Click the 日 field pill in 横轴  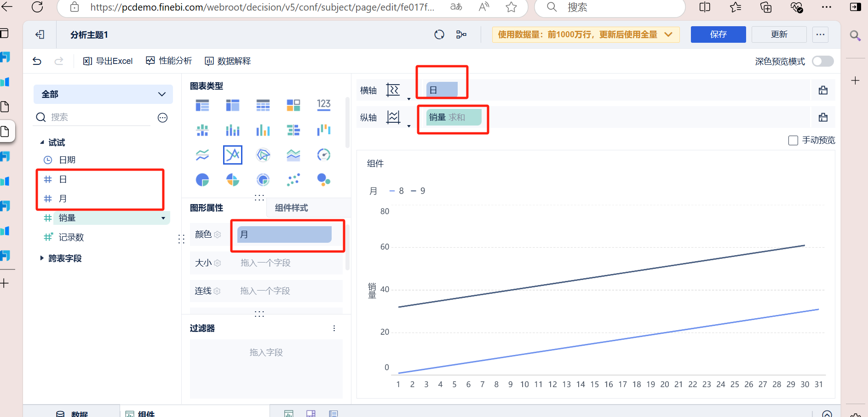click(x=442, y=90)
